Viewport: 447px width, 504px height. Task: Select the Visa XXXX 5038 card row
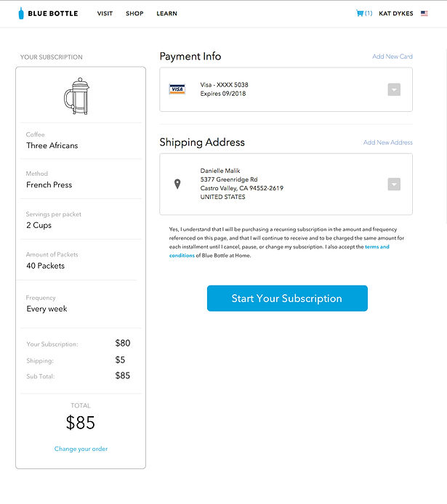pyautogui.click(x=286, y=89)
